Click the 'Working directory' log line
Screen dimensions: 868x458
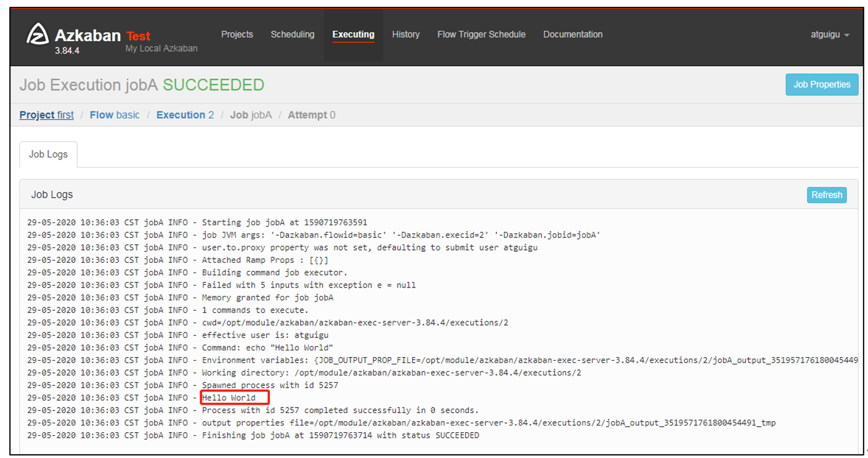pos(304,372)
